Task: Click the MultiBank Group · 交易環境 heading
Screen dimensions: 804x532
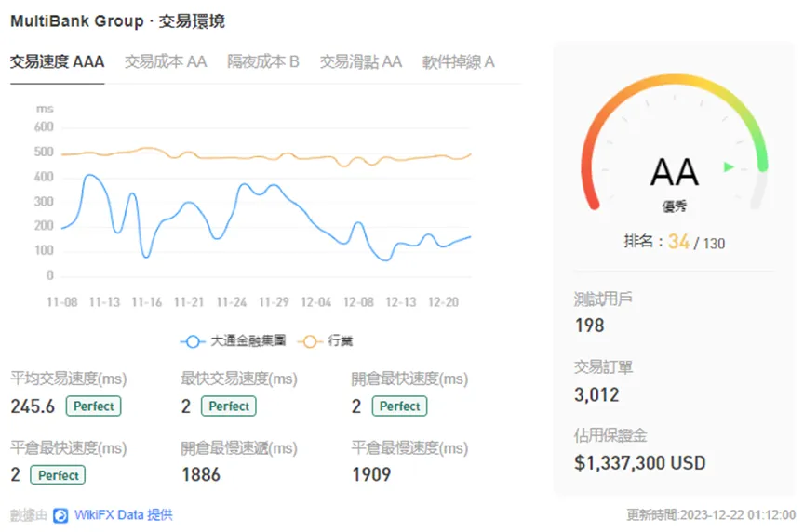Action: tap(117, 21)
